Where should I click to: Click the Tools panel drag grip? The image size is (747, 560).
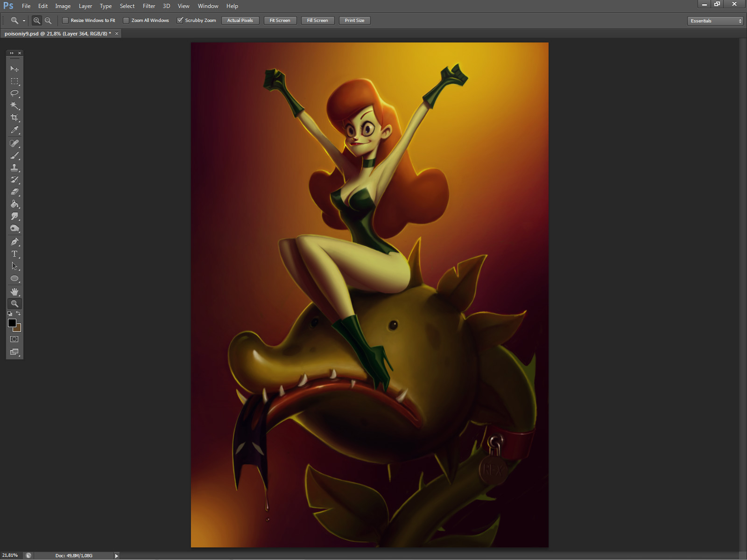14,59
